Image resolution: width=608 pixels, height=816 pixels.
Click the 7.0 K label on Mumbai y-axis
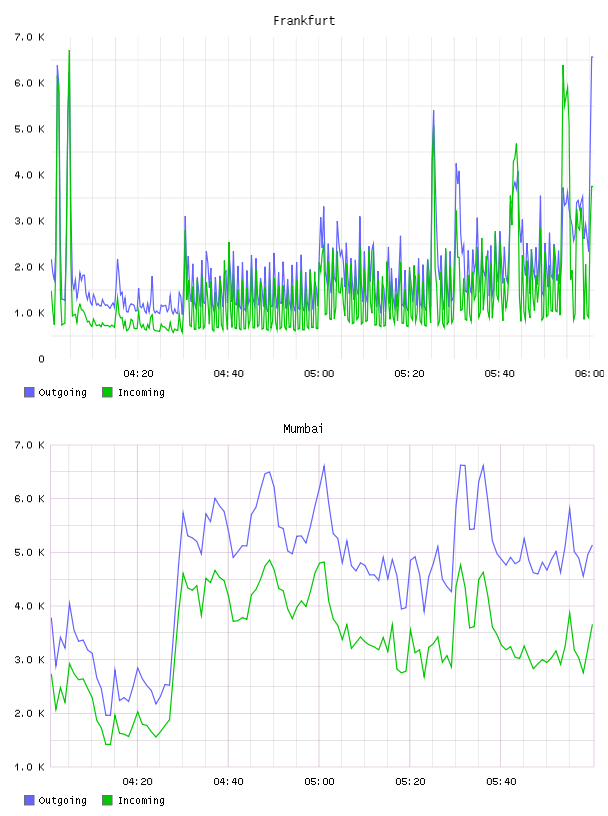(x=30, y=445)
